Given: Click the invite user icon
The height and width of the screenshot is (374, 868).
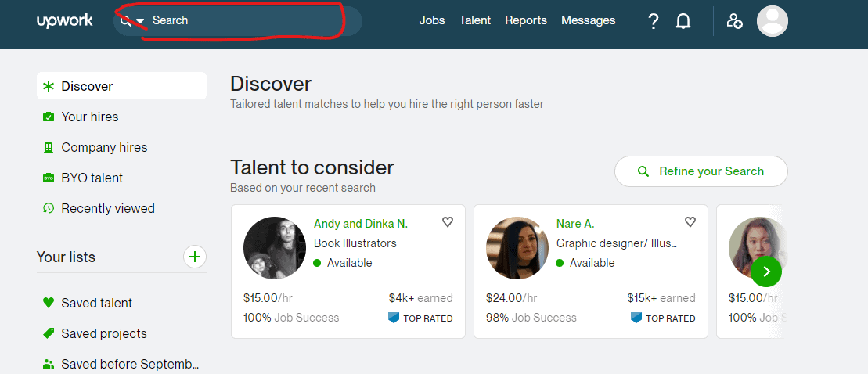Looking at the screenshot, I should [734, 21].
